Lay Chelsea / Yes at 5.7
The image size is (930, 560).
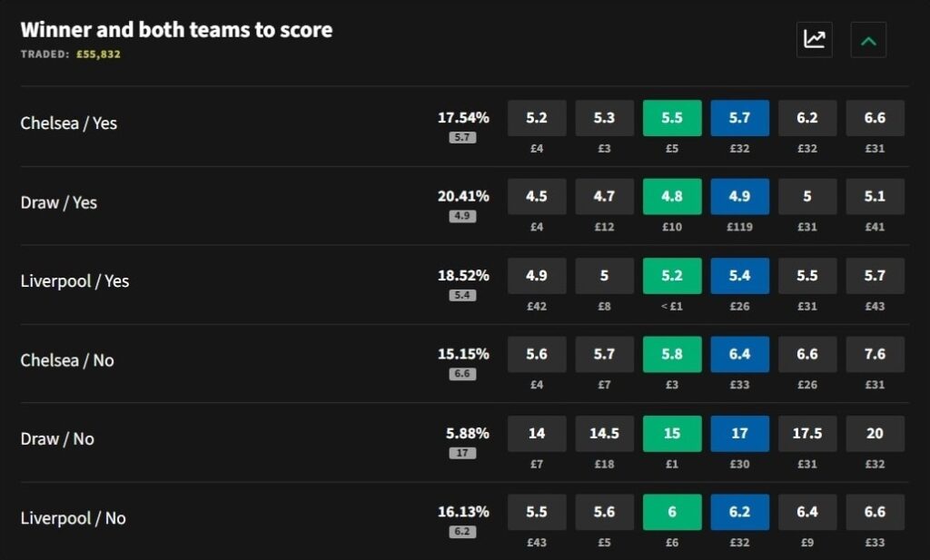[739, 117]
